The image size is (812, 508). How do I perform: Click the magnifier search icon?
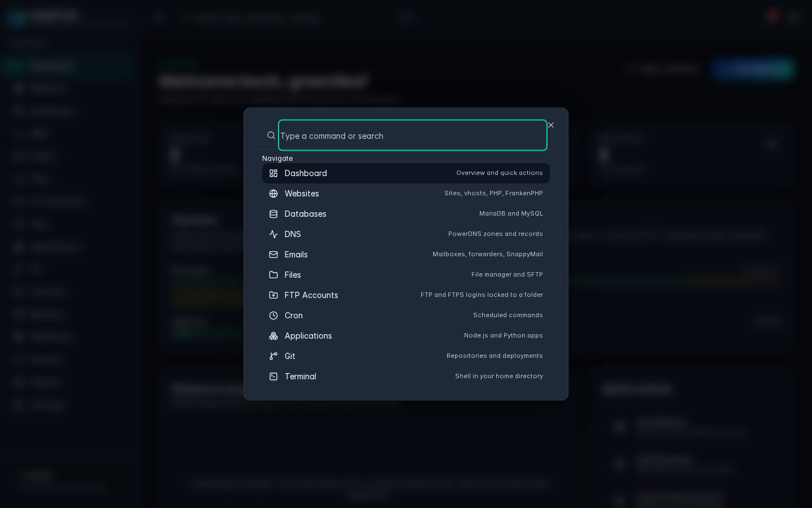(271, 135)
